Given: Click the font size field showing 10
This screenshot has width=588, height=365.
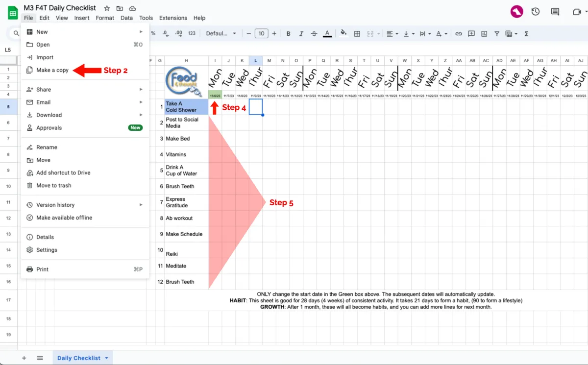Looking at the screenshot, I should [x=261, y=33].
